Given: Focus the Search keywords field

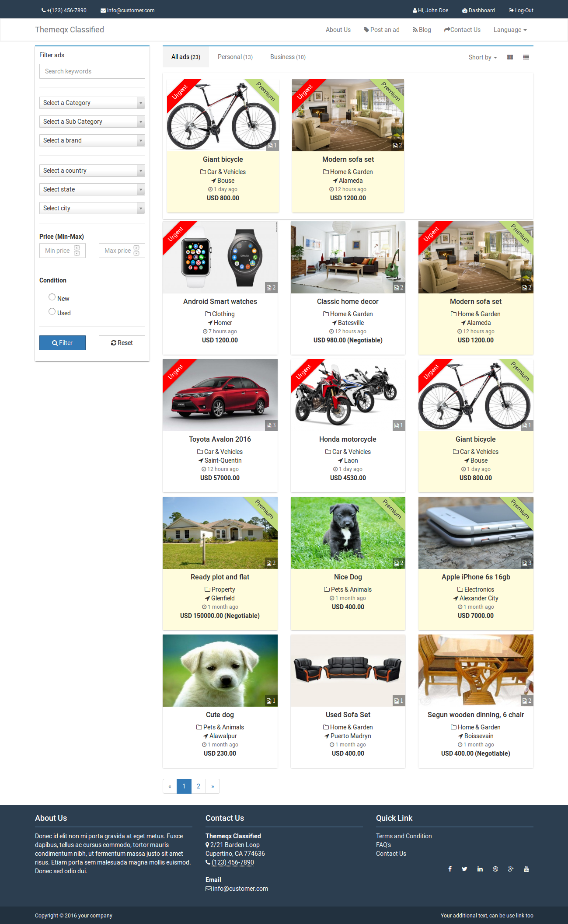Looking at the screenshot, I should [x=92, y=71].
